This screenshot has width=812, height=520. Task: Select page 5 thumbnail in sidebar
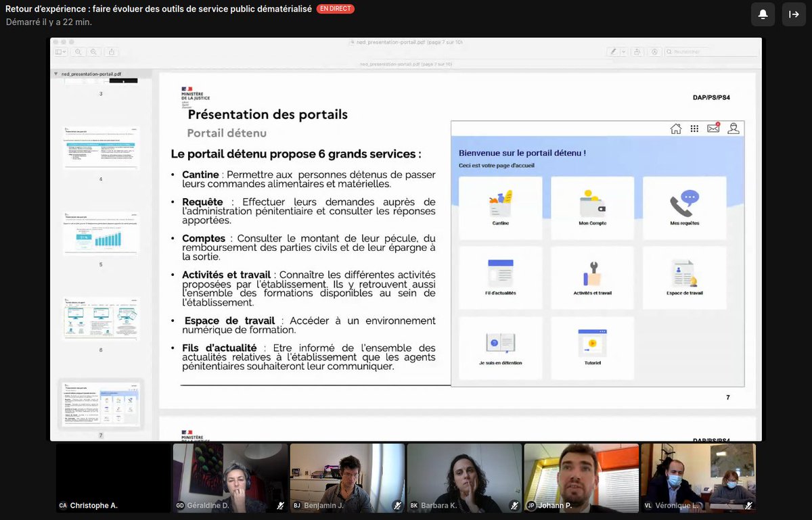click(x=101, y=233)
